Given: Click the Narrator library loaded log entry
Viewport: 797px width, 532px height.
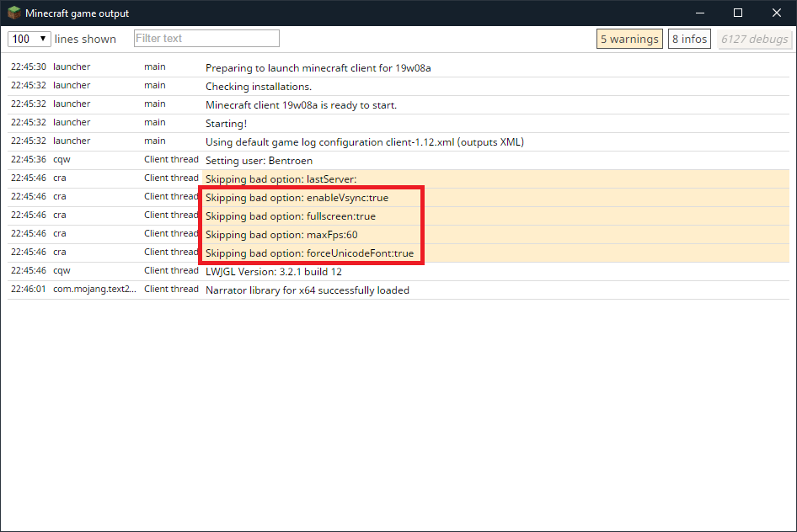Looking at the screenshot, I should pyautogui.click(x=307, y=290).
